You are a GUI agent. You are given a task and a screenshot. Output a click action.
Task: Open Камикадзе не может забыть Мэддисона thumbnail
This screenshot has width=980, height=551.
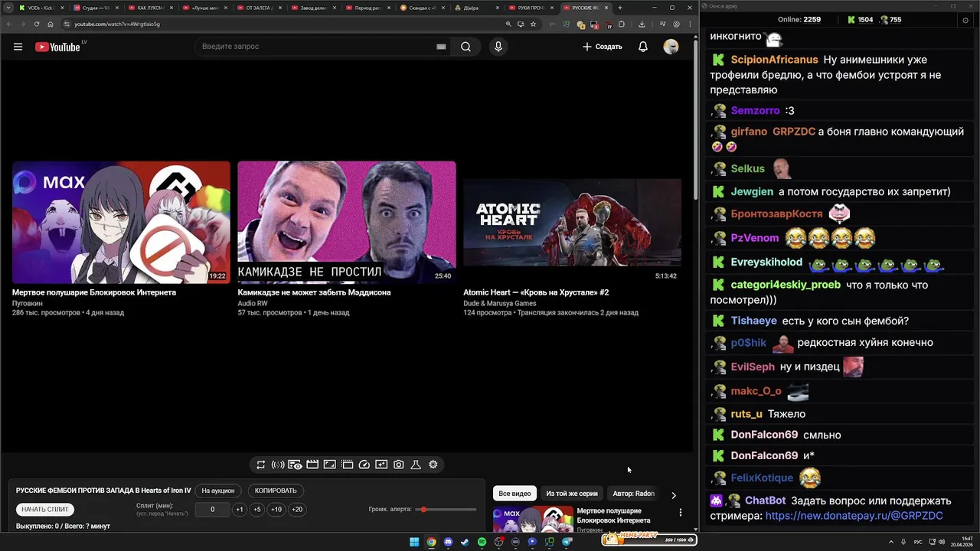click(x=346, y=222)
